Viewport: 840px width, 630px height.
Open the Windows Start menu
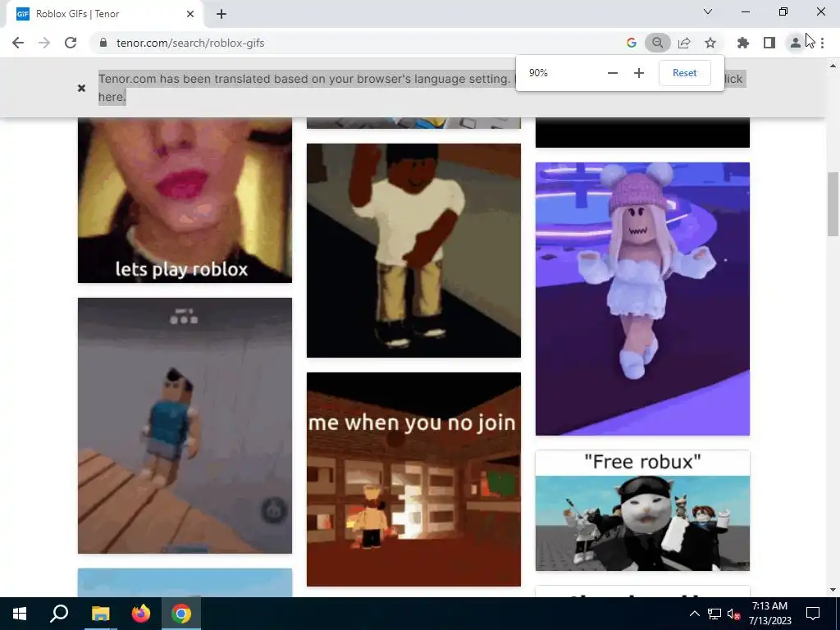coord(20,614)
